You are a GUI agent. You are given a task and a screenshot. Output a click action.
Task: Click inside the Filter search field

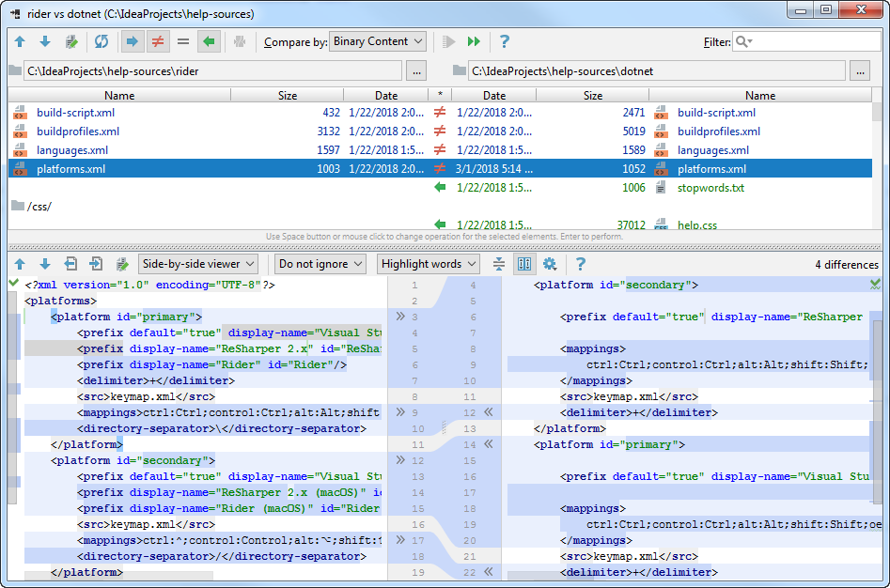pos(806,41)
